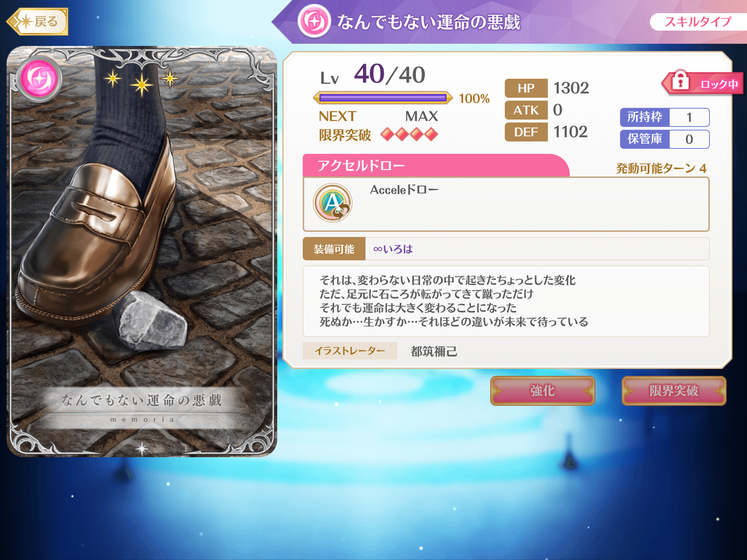Click the padlock icon
Screen dimensions: 747x560
click(681, 83)
